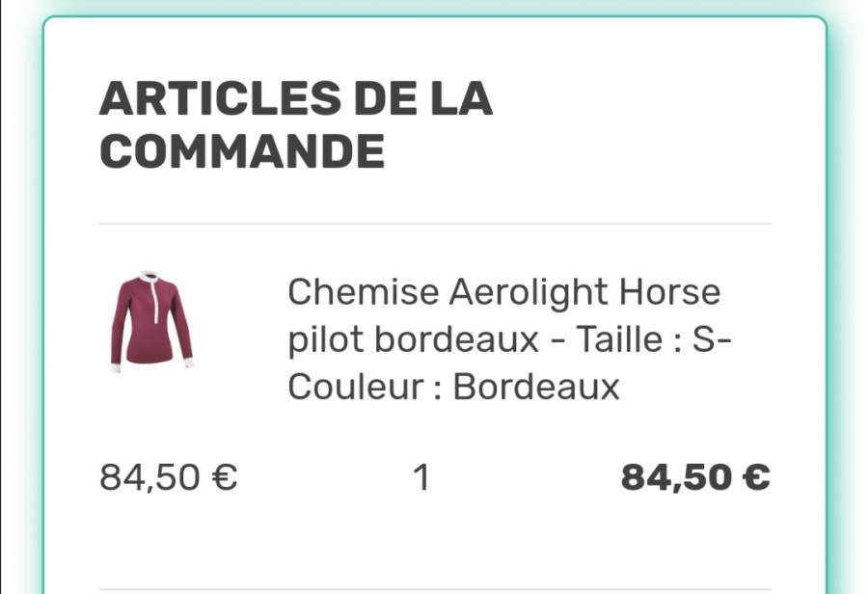The width and height of the screenshot is (868, 594).
Task: Click the "ARTICLES DE LA COMMANDE" heading
Action: coord(295,125)
